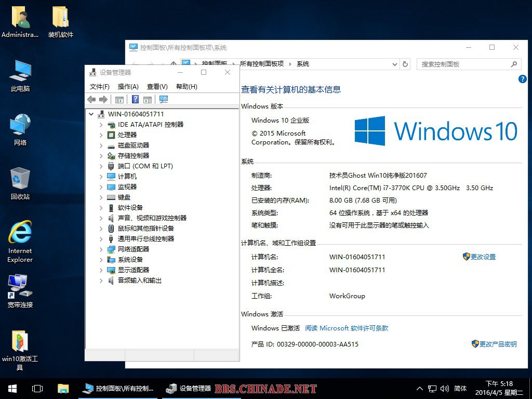The height and width of the screenshot is (399, 532).
Task: Open the 文件(F) menu
Action: (x=99, y=87)
